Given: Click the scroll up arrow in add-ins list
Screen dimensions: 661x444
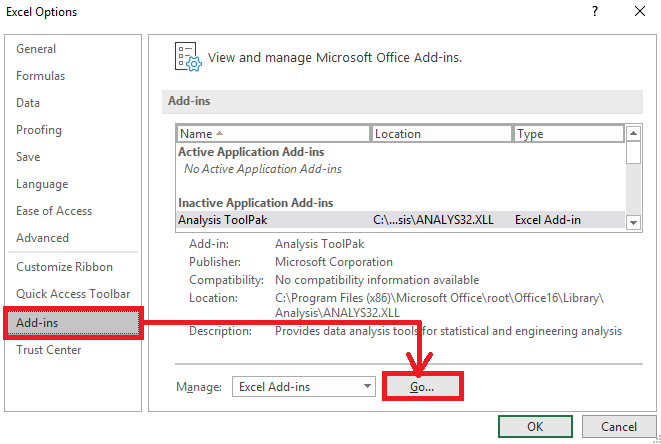Looking at the screenshot, I should click(x=633, y=134).
